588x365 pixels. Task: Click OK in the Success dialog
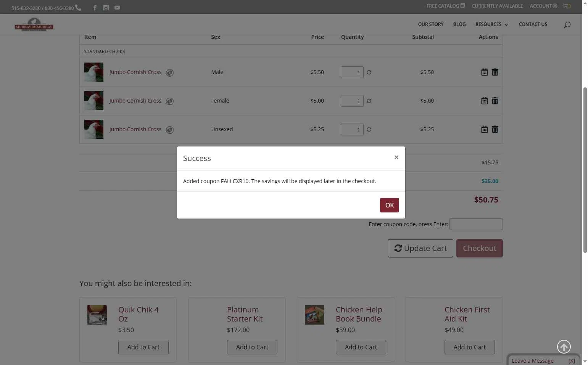389,205
